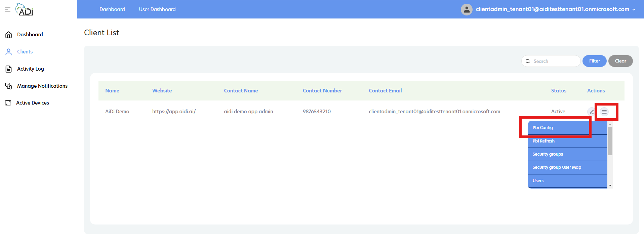The height and width of the screenshot is (244, 644).
Task: Click the user avatar icon in the header
Action: [x=466, y=9]
